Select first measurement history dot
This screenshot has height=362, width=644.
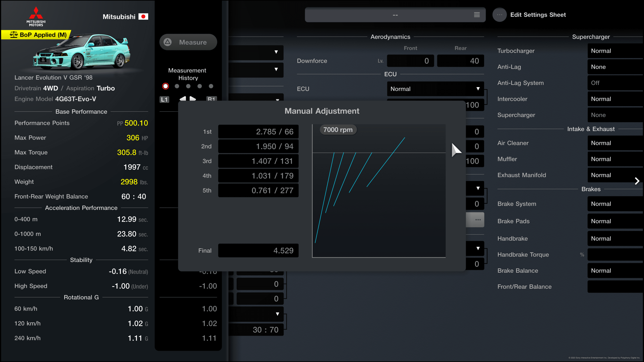coord(166,86)
